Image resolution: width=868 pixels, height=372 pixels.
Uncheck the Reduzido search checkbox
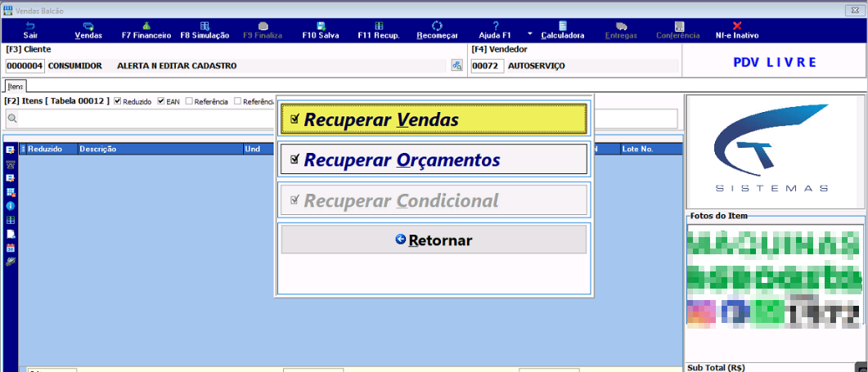(117, 101)
